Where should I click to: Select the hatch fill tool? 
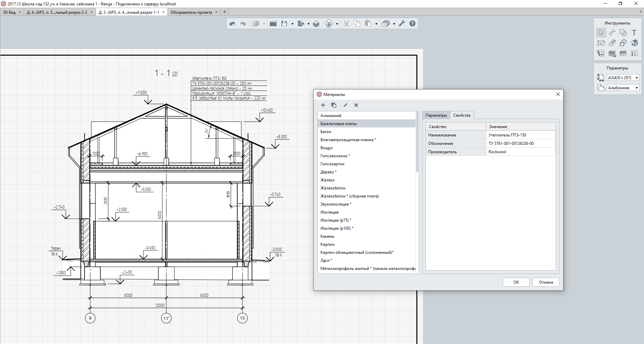point(623,33)
